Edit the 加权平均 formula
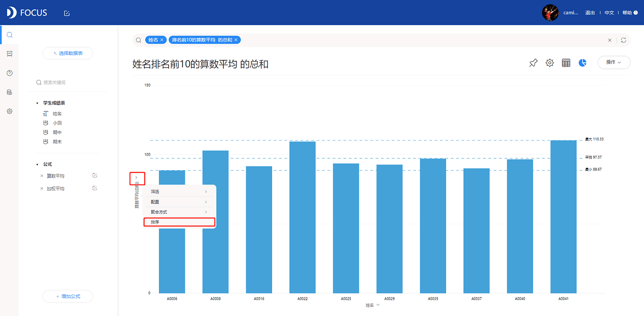Screen dimensions: 644x316 click(x=95, y=188)
